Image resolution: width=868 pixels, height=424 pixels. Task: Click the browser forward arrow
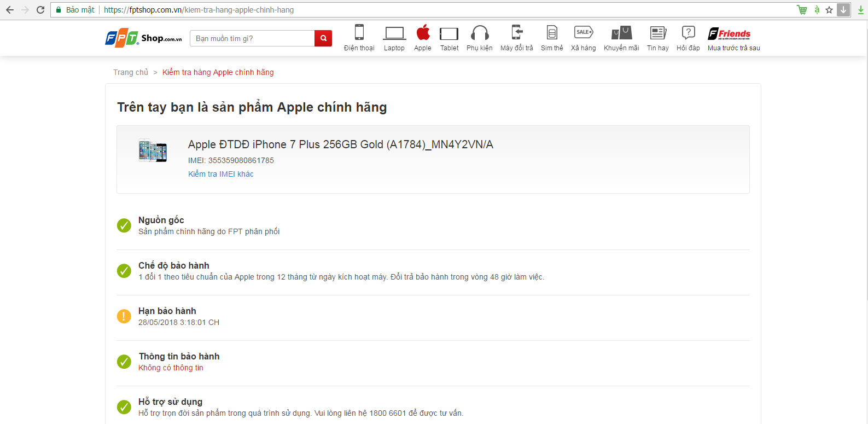[25, 10]
